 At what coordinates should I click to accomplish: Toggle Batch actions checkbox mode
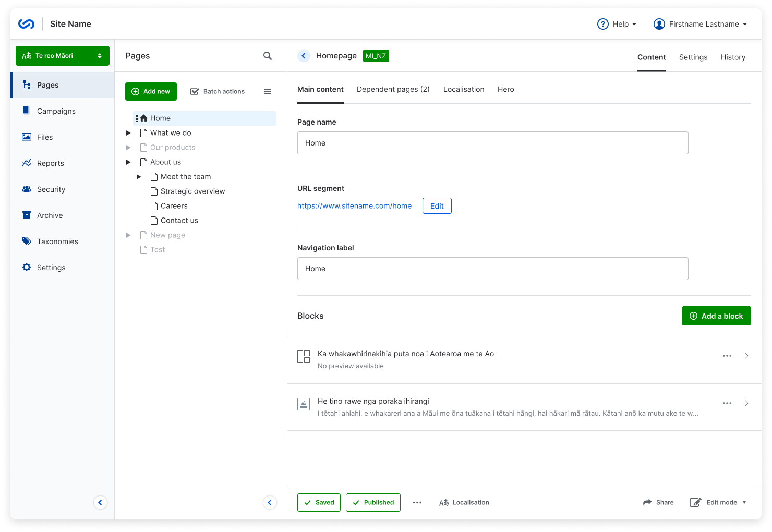(x=218, y=92)
